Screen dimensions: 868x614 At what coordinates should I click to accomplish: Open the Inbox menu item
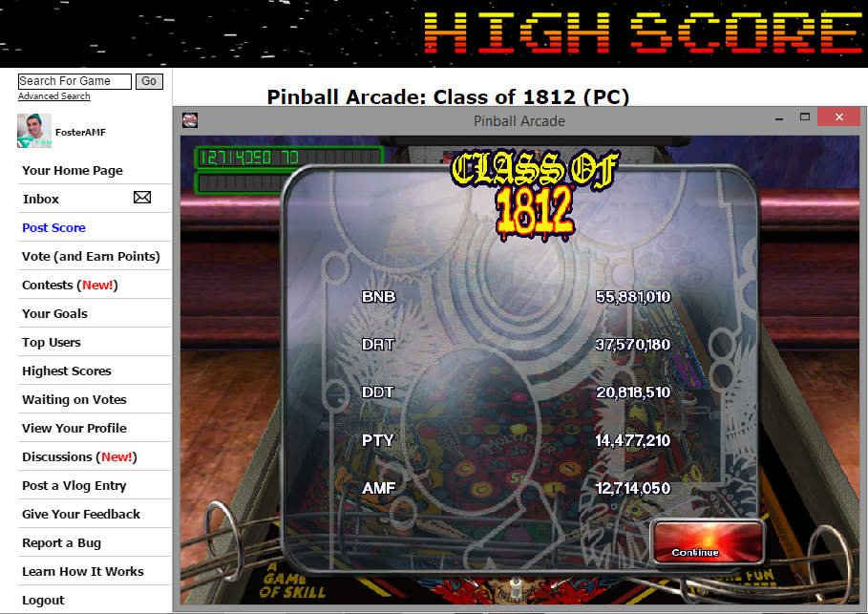(x=40, y=199)
